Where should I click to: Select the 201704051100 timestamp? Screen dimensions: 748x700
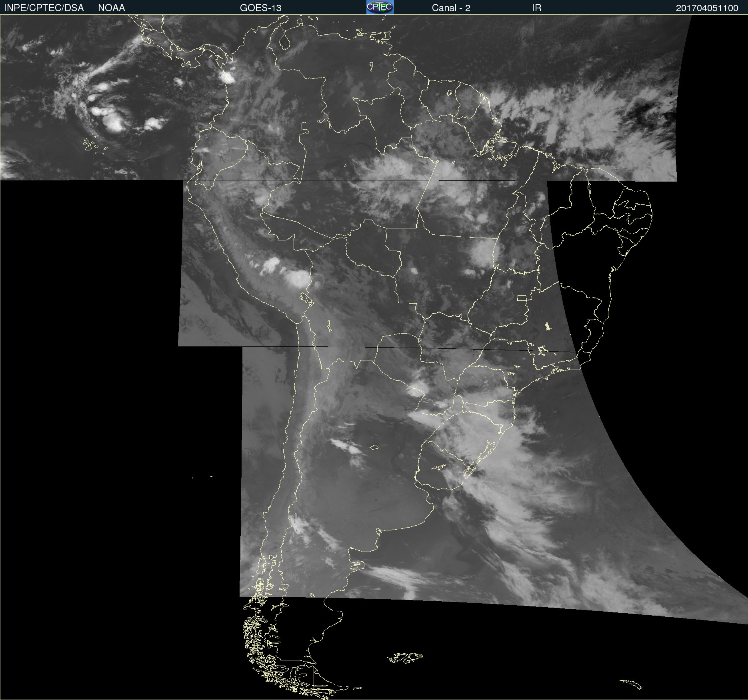tap(707, 8)
